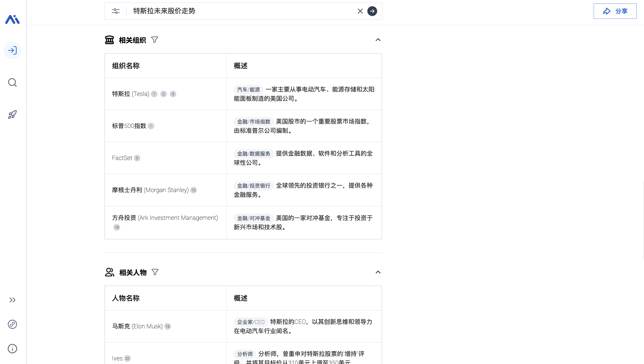
Task: Select the FactSet organization name
Action: coord(122,158)
